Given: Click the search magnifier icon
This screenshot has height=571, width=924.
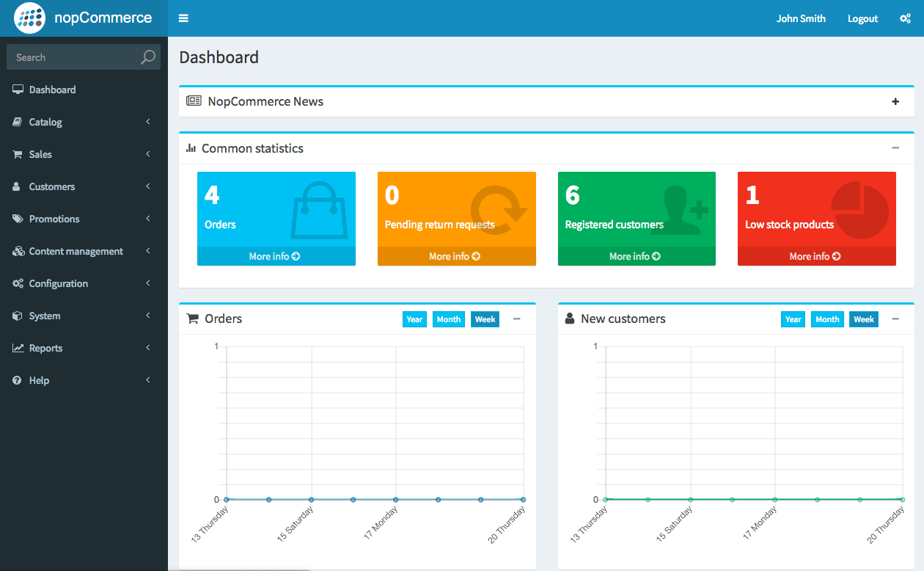Looking at the screenshot, I should pos(148,57).
